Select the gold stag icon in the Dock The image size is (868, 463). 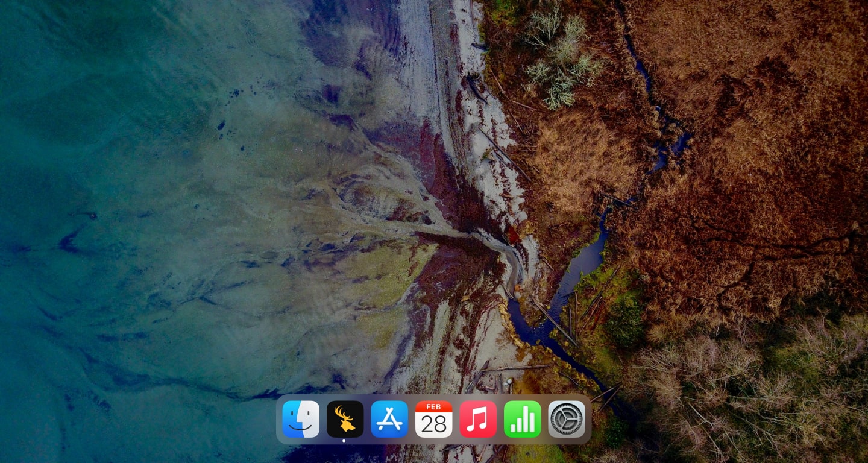tap(344, 418)
